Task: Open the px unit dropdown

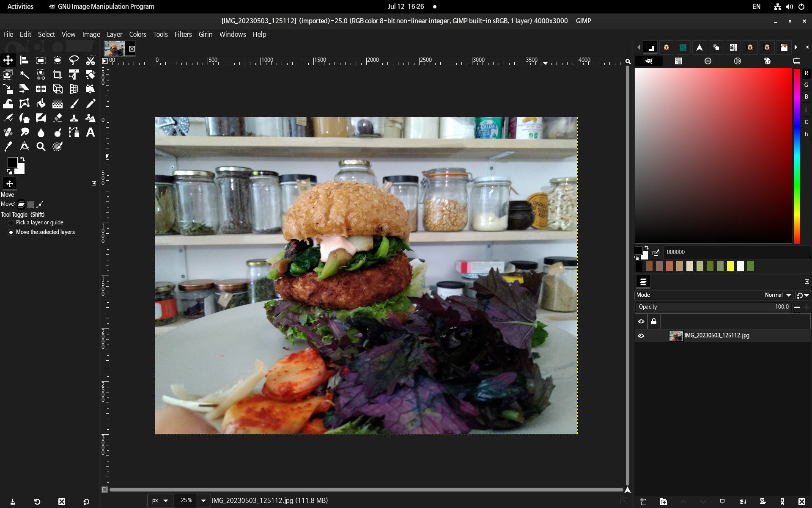Action: [x=160, y=500]
